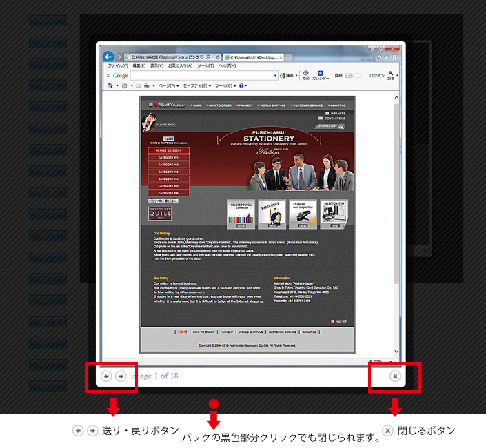486x448 pixels.
Task: Click the PAGE TOP link
Action: pyautogui.click(x=339, y=322)
